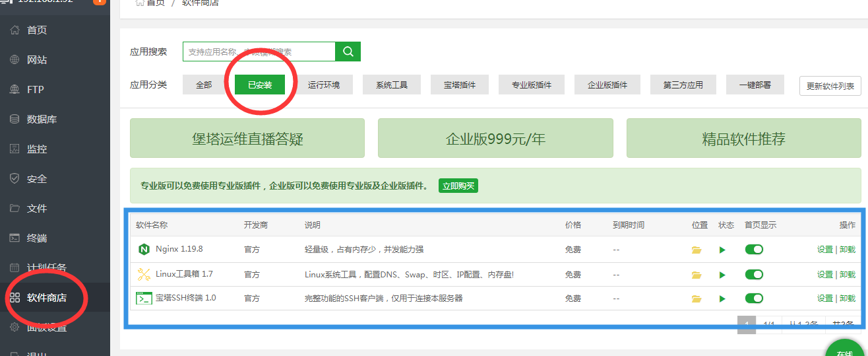Click the shield icon beside 安全
This screenshot has height=356, width=868.
(x=15, y=178)
